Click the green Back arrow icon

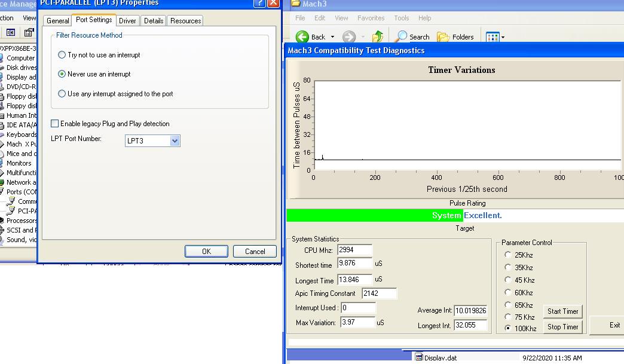(302, 37)
